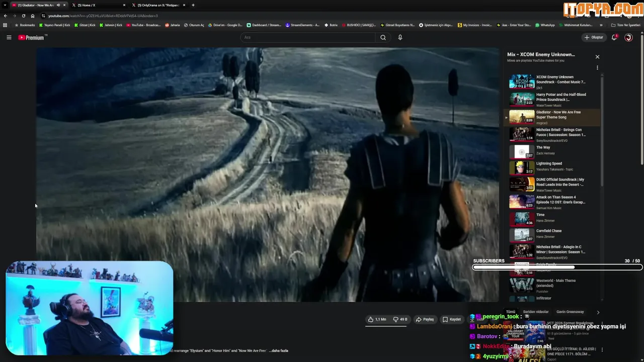644x362 pixels.
Task: Play Westworld Main Theme extended item
Action: coord(552,285)
